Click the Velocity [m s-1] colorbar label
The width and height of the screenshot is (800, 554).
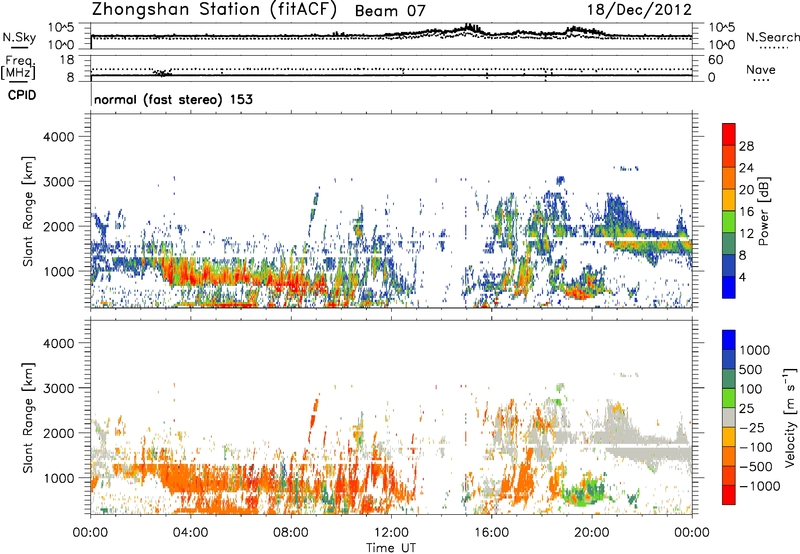point(790,417)
